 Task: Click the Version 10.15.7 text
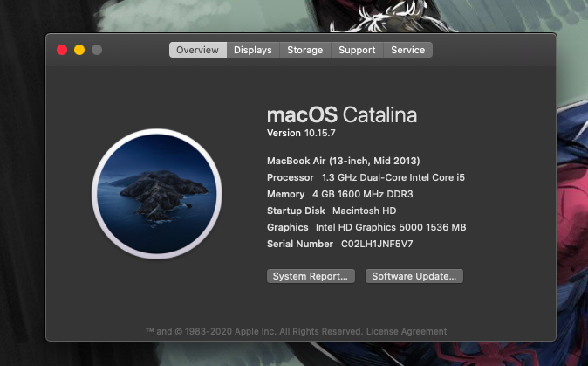301,133
